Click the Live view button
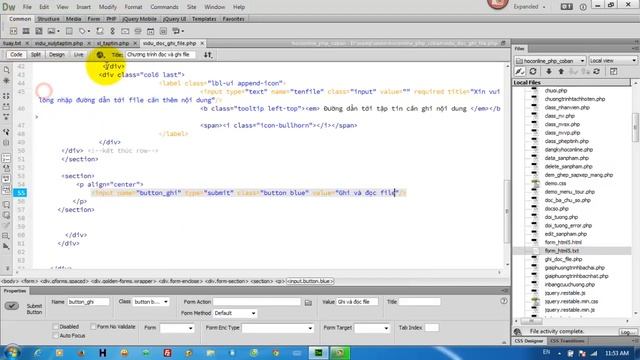Viewport: 640px width, 360px height. [78, 55]
